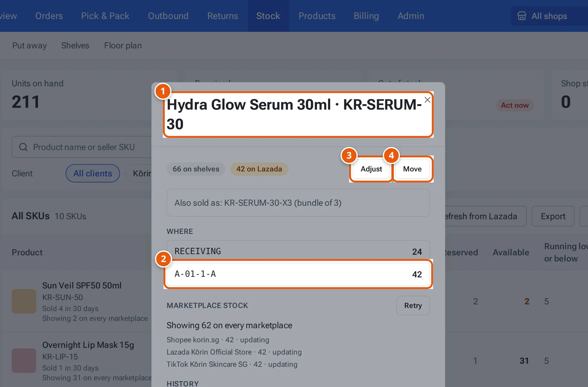Click the KR-SERUM-30-X3 bundle note
This screenshot has height=387, width=588.
[x=298, y=203]
